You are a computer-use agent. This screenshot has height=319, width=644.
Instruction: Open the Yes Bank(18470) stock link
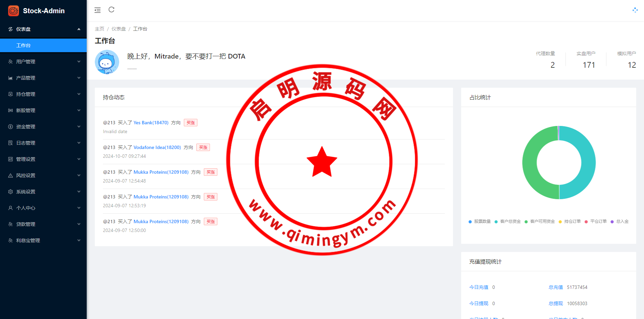pos(151,123)
